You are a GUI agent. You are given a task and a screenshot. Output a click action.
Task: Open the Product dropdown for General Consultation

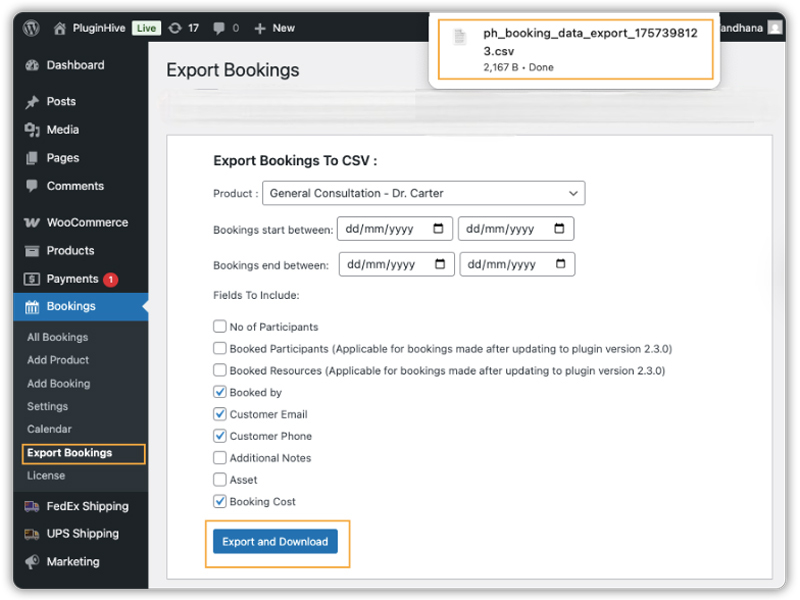pos(422,193)
